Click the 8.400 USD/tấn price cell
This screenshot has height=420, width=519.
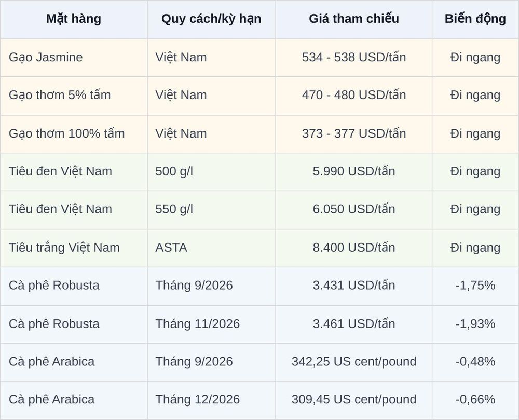click(354, 248)
